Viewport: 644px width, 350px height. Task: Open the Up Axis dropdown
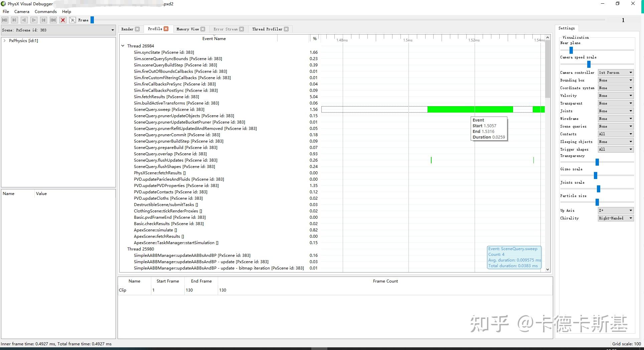(616, 210)
